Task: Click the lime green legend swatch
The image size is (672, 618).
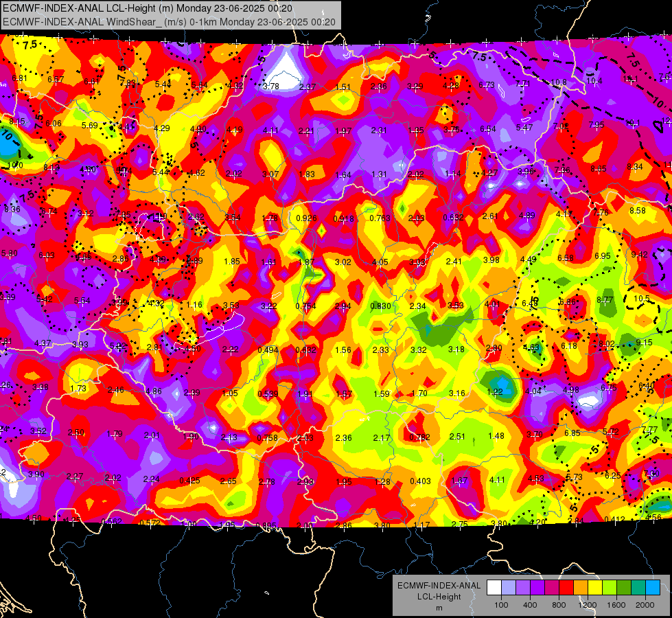Action: tap(610, 587)
